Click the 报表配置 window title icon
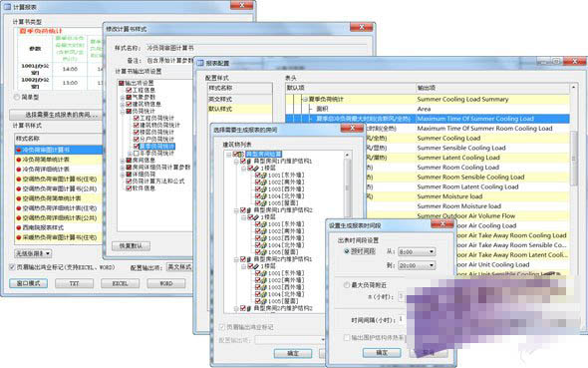This screenshot has width=588, height=368. tap(200, 63)
